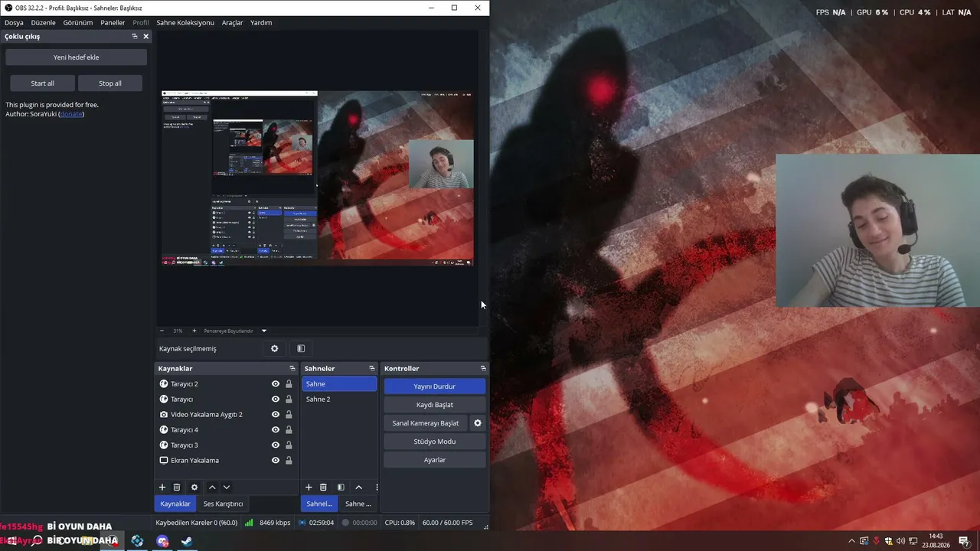Hide the Video Yakalama Aygıtı 2 source
This screenshot has width=980, height=551.
276,415
